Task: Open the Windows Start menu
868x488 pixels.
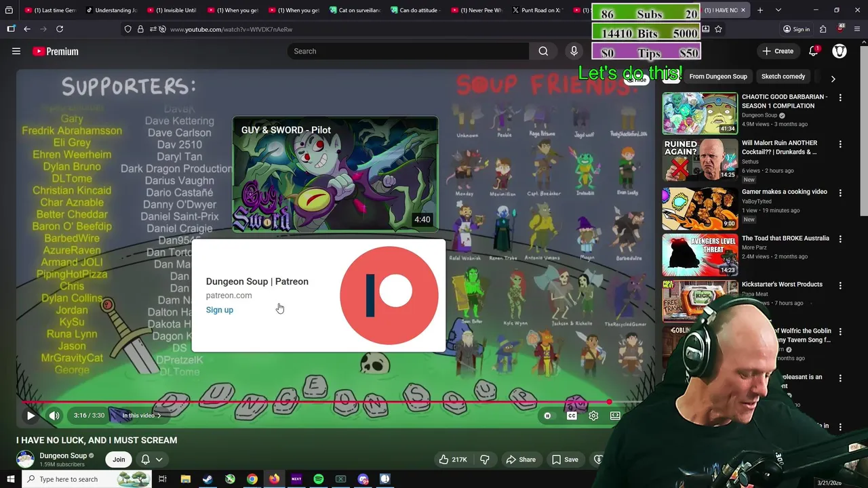Action: [10, 479]
